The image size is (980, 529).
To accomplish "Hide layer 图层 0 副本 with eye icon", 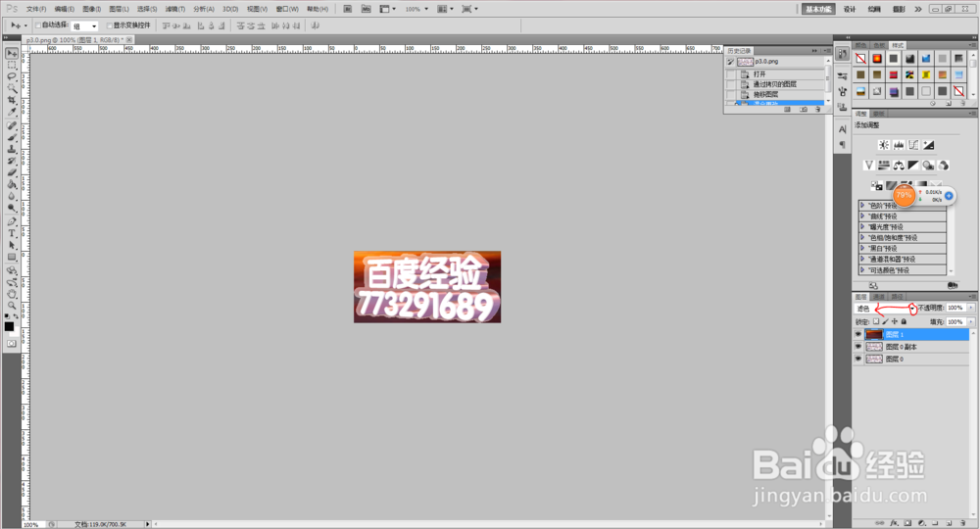I will pos(858,347).
